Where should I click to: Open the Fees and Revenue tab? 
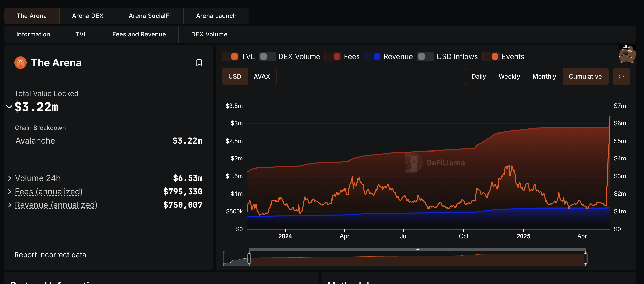139,34
